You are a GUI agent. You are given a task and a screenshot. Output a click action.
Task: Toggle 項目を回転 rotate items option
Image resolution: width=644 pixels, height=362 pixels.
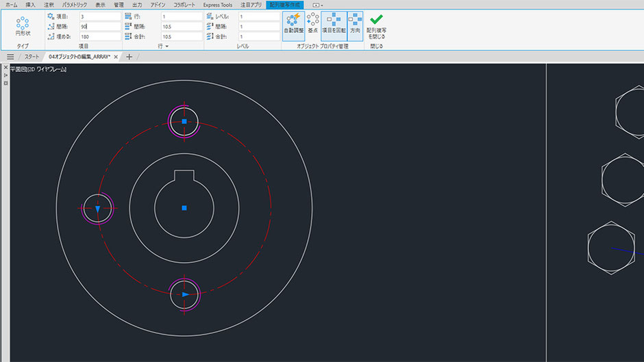[x=334, y=25]
